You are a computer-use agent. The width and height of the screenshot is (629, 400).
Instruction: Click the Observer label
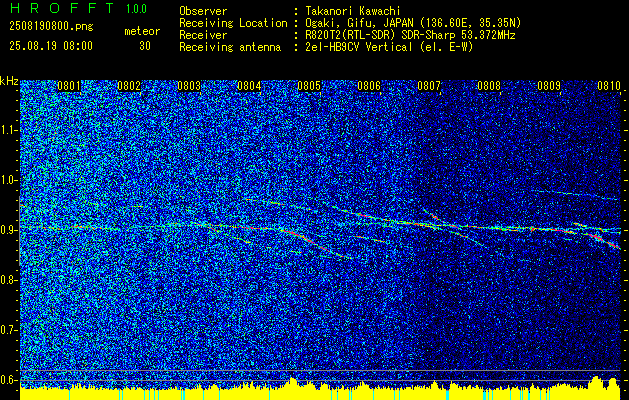click(x=203, y=11)
